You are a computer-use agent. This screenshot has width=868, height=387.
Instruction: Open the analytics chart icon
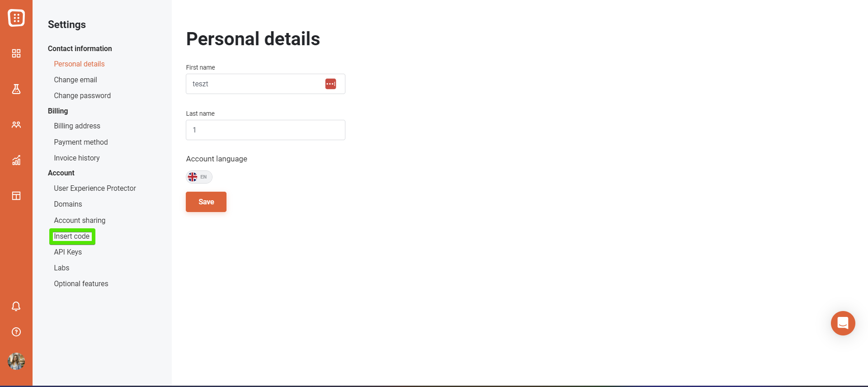(16, 160)
